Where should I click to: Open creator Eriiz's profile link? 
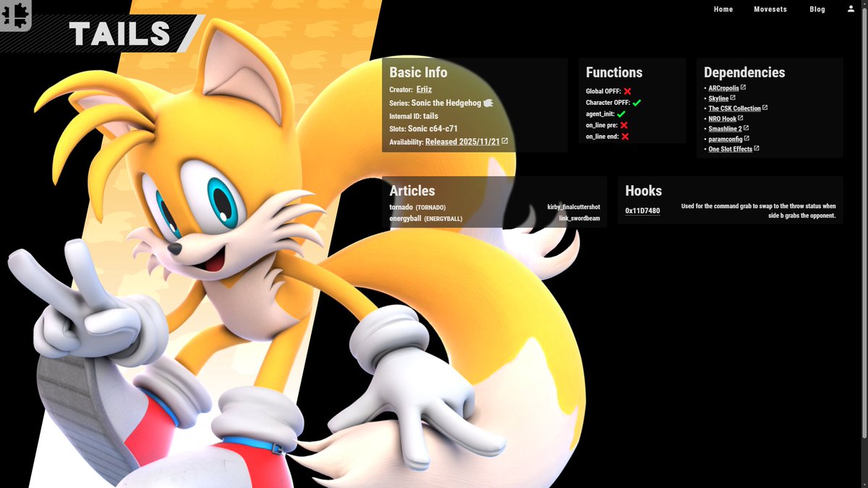(424, 90)
